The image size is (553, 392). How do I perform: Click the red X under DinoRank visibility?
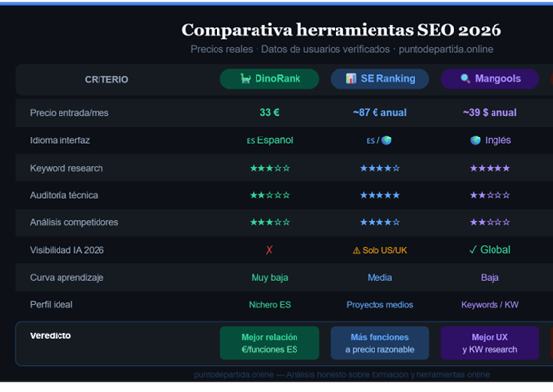pyautogui.click(x=269, y=250)
